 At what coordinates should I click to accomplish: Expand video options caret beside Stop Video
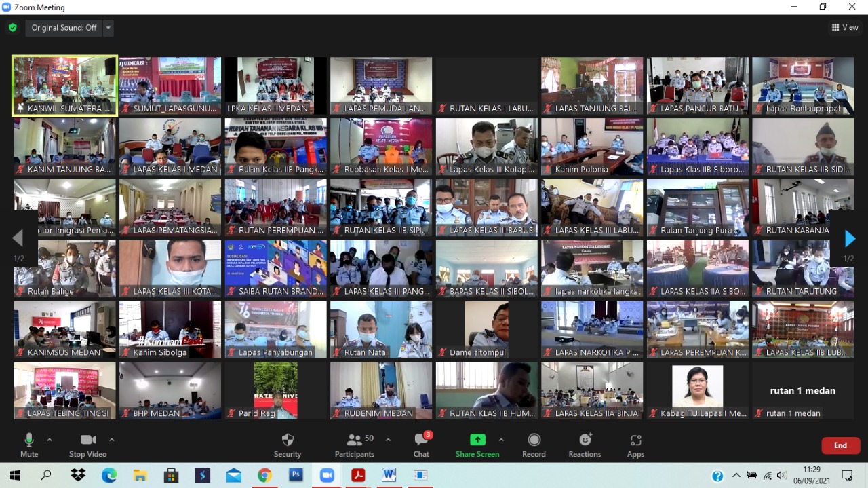[x=112, y=440]
